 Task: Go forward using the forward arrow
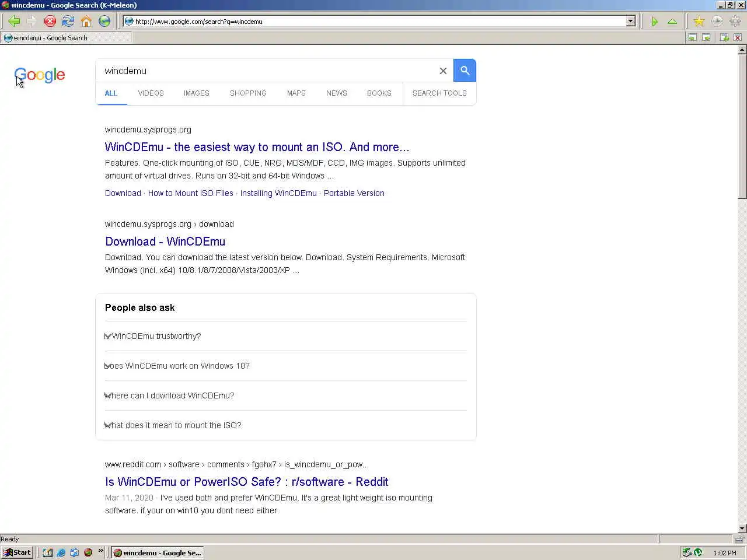pos(32,22)
